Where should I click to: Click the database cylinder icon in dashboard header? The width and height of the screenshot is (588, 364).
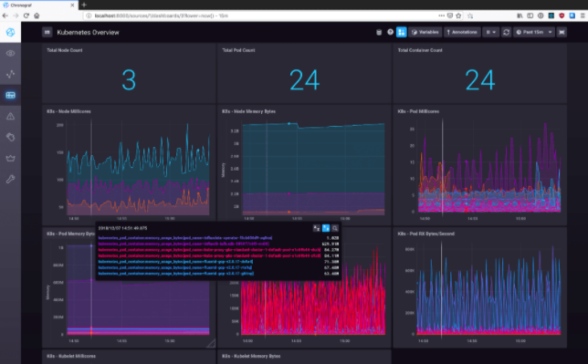[379, 32]
